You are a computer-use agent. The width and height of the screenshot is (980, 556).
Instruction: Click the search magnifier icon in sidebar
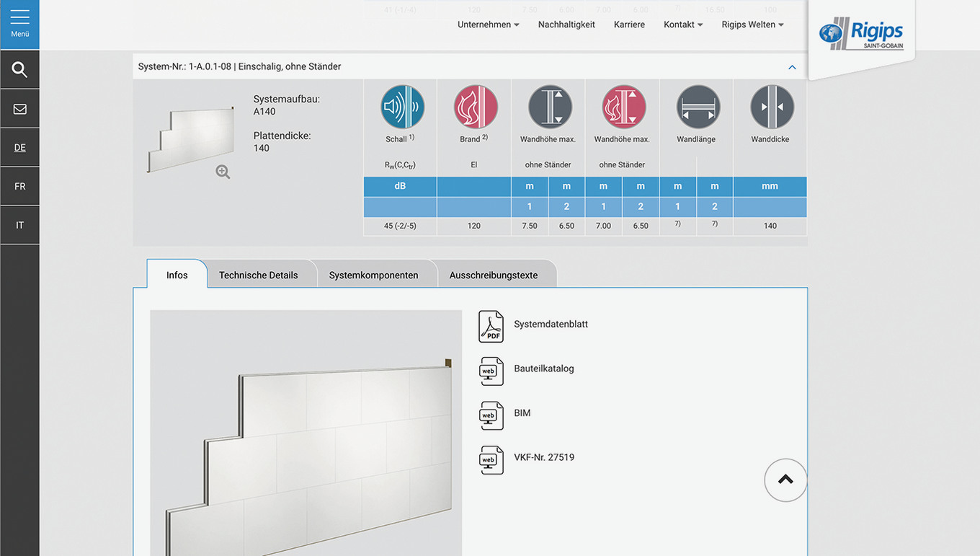[19, 70]
